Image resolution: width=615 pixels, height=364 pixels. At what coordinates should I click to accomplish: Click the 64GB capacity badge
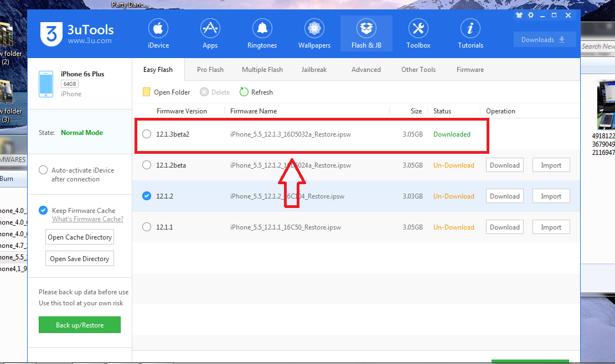(x=70, y=84)
